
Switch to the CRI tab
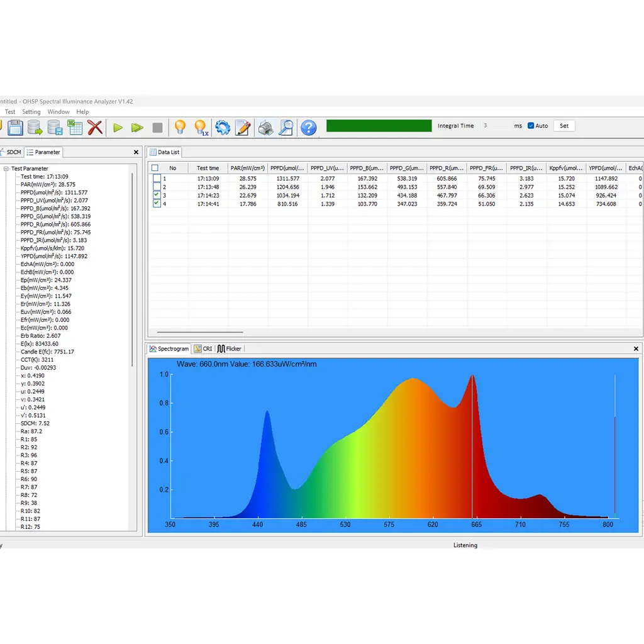tap(203, 348)
